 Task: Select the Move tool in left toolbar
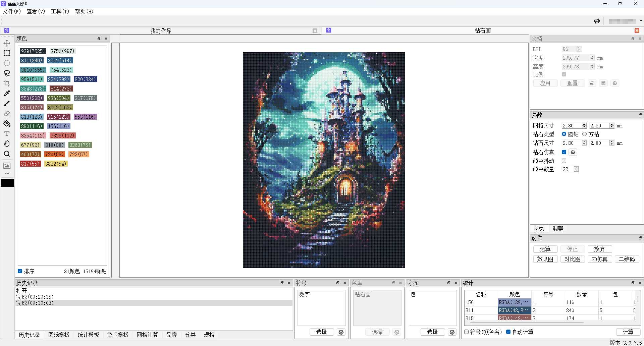coord(7,43)
